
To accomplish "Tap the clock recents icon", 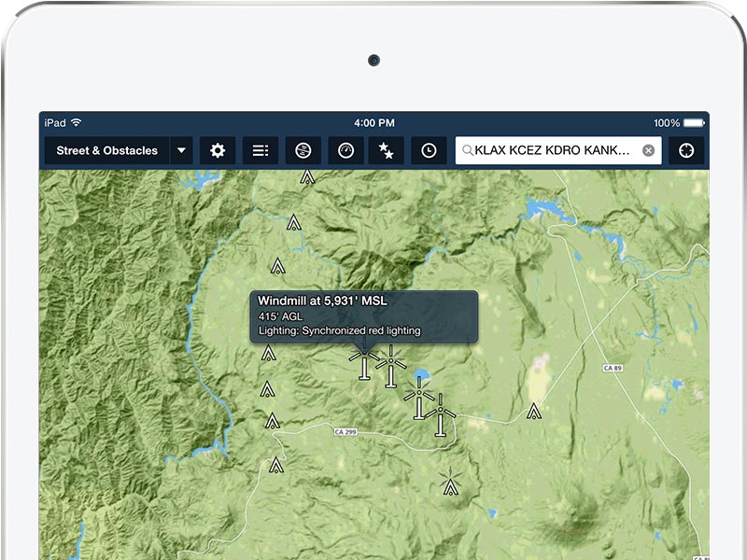I will coord(429,150).
